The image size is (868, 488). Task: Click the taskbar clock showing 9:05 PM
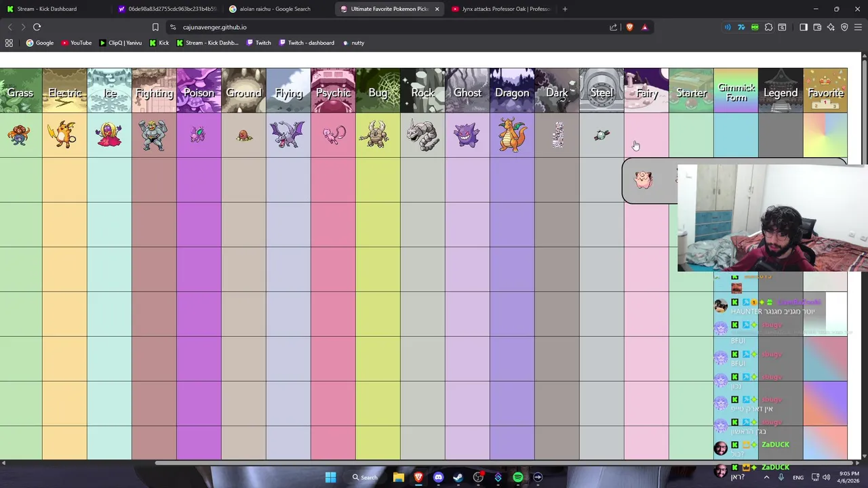click(x=848, y=477)
